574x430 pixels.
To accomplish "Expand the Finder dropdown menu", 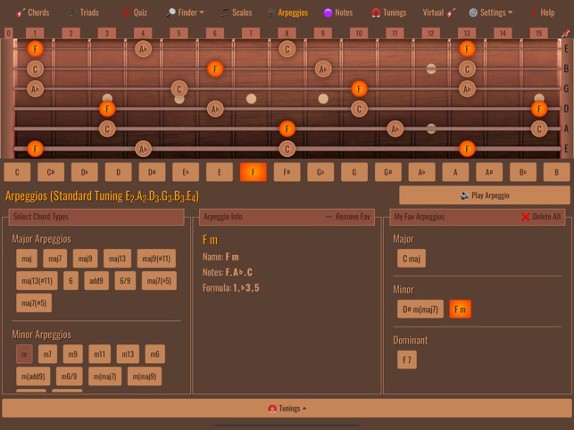I will (x=185, y=12).
